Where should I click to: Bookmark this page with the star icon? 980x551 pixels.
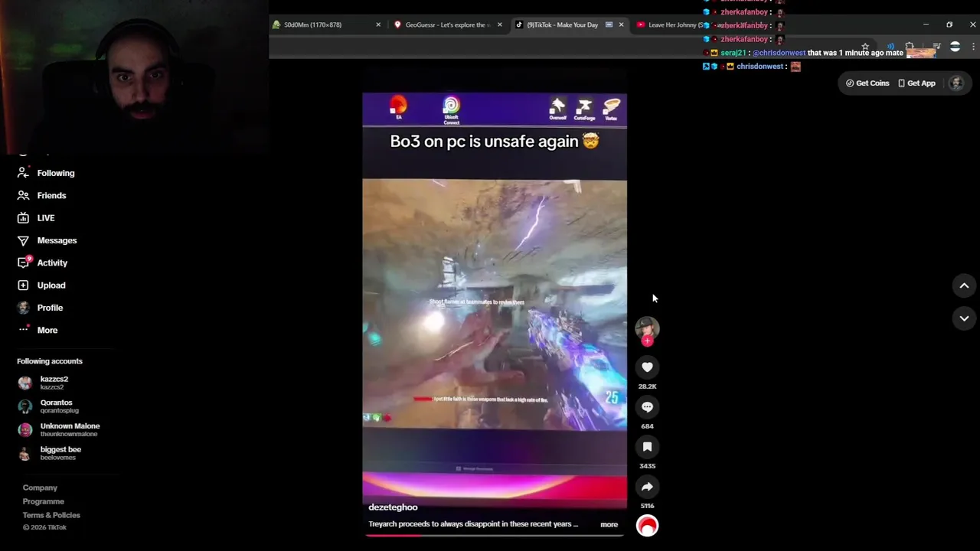pos(865,47)
